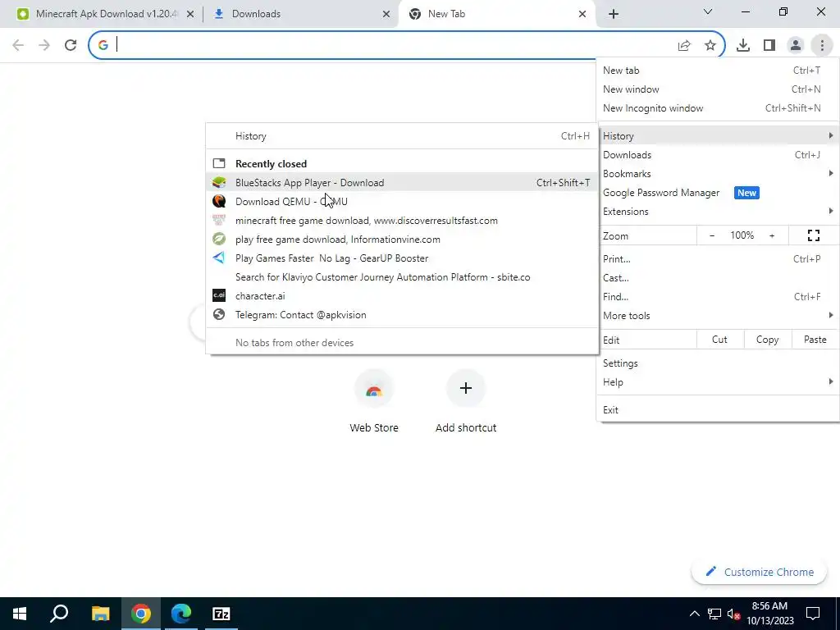The height and width of the screenshot is (630, 840).
Task: Close the Minecraft Apk Download tab
Action: pyautogui.click(x=189, y=14)
